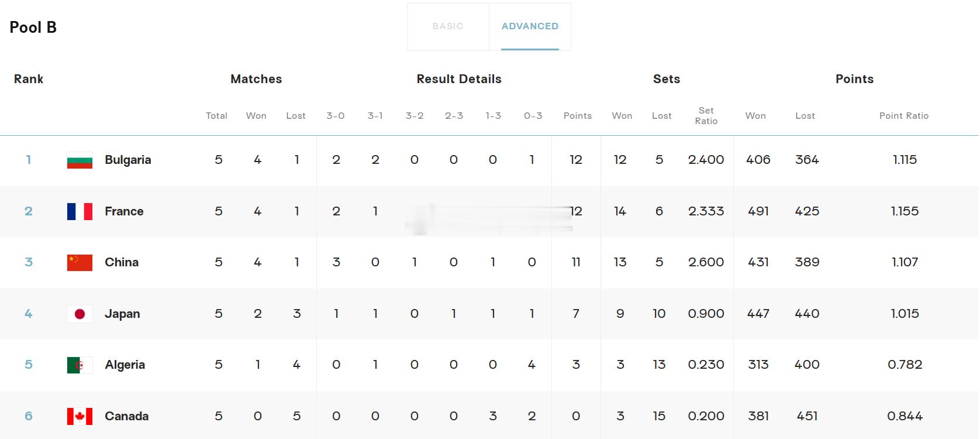The height and width of the screenshot is (439, 980).
Task: Click the Point Ratio column header
Action: point(904,115)
